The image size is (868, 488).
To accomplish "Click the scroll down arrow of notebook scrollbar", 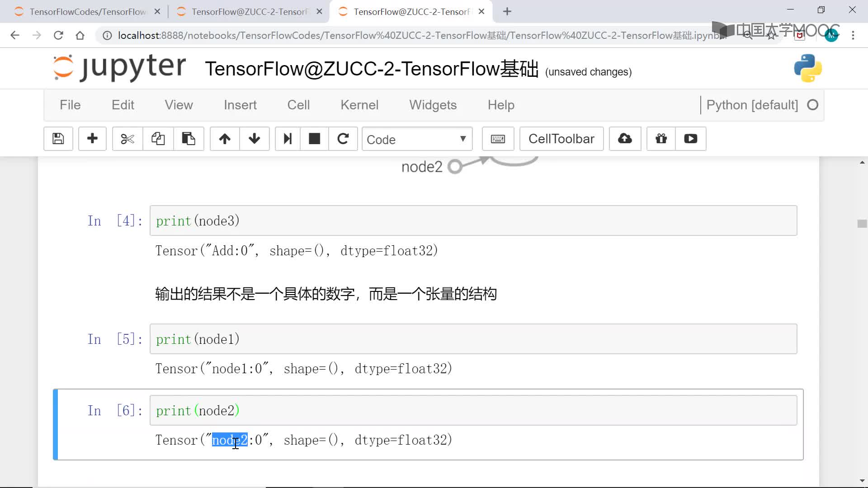I will [x=862, y=481].
